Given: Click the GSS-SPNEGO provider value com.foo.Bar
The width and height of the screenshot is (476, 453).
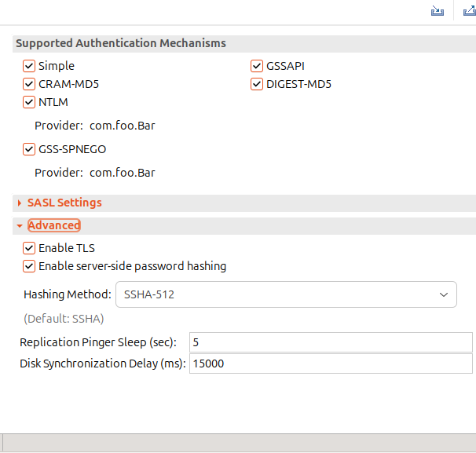Looking at the screenshot, I should pos(122,173).
